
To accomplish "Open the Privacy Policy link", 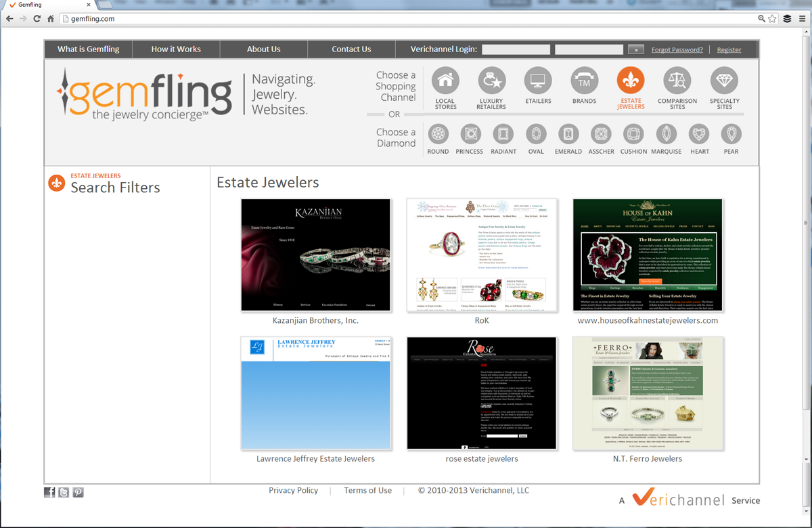I will click(x=293, y=490).
